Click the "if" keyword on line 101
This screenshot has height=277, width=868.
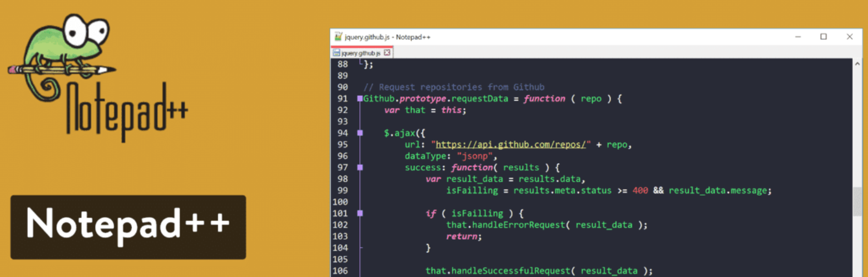[431, 213]
